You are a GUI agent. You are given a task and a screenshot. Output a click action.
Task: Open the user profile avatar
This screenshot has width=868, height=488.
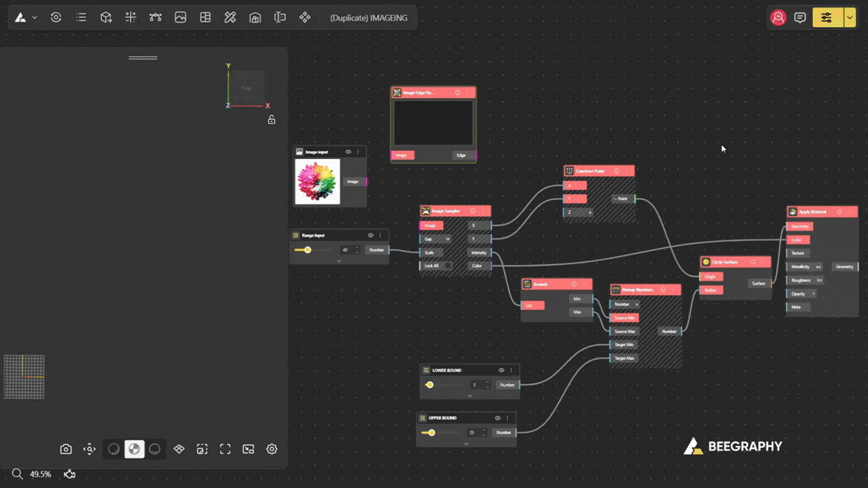click(x=778, y=18)
